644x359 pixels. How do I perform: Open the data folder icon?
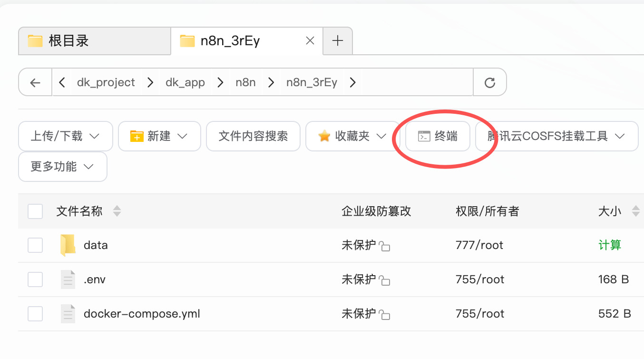(68, 245)
